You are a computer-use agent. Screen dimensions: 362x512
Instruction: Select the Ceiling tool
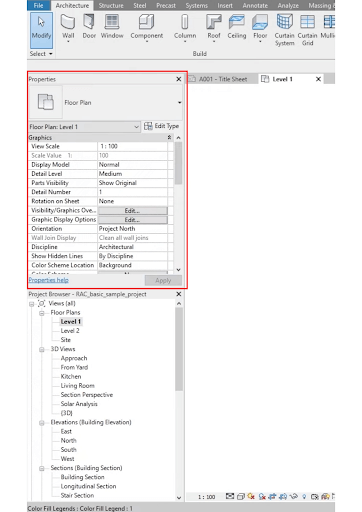point(237,27)
